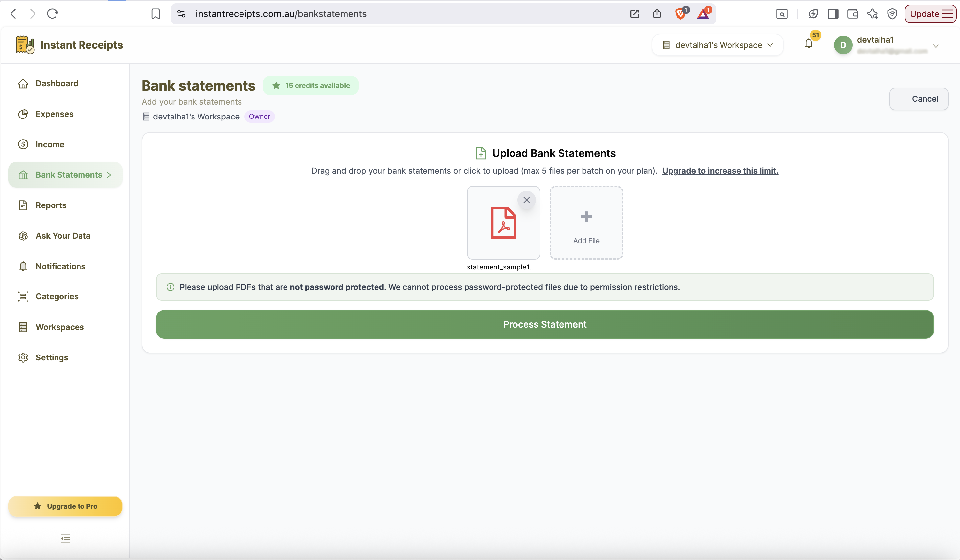Open the Brave Wallet icon
The image size is (960, 560).
[853, 14]
